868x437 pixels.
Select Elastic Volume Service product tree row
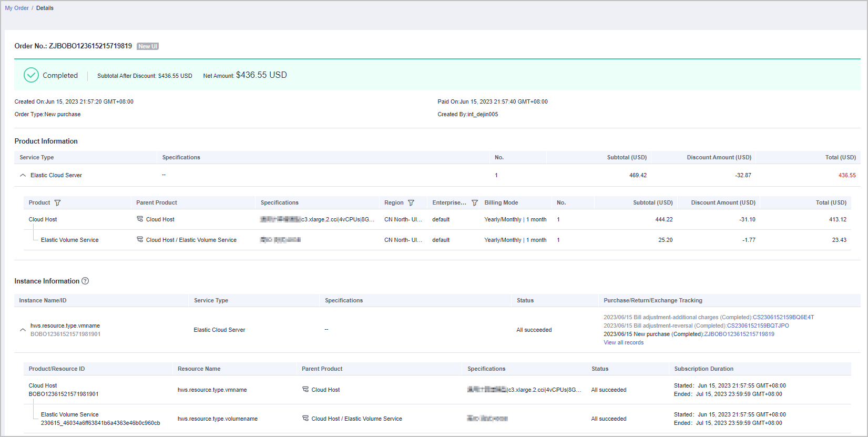click(69, 240)
